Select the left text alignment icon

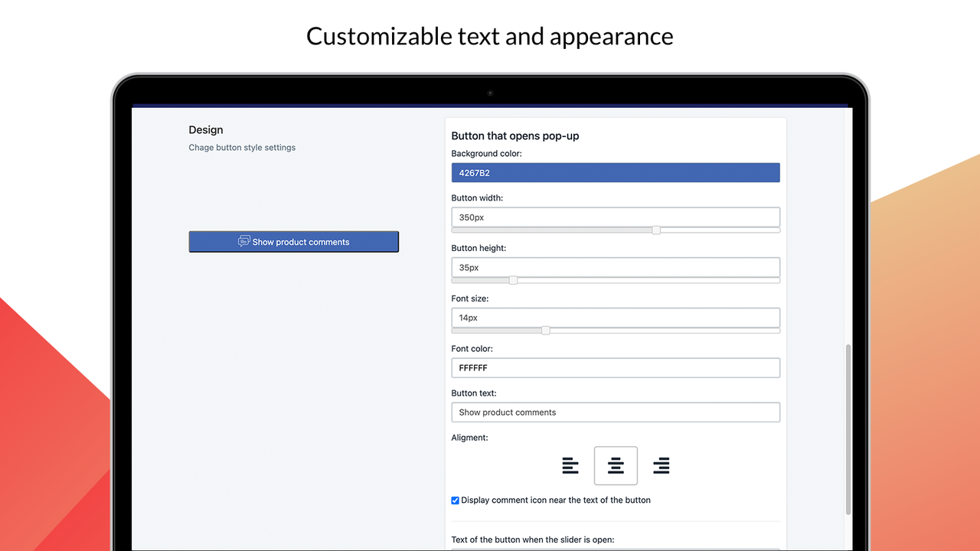pos(570,465)
